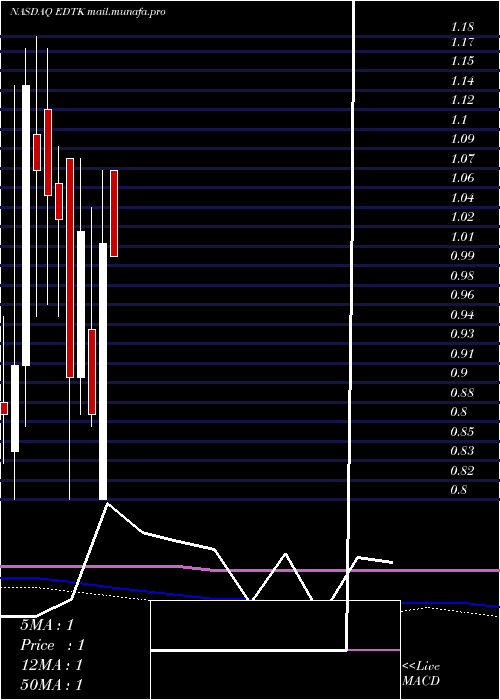
Task: Click the 0.91 price axis label
Action: (x=462, y=354)
